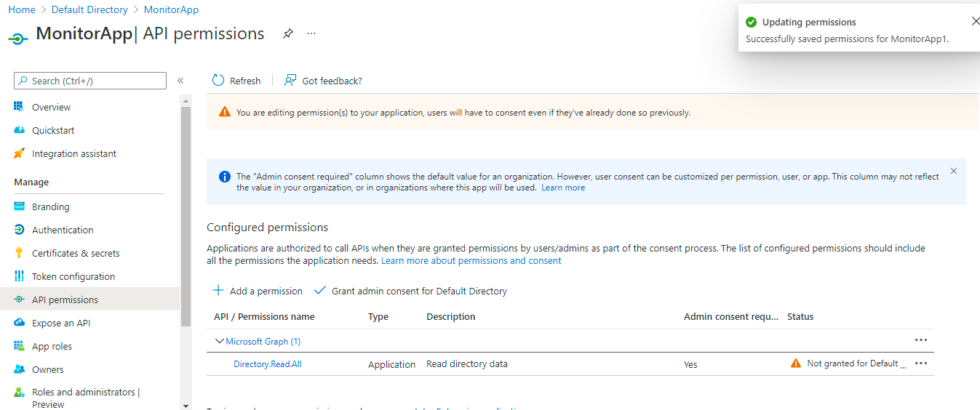Click the 'Read directory data' description cell

[x=467, y=363]
